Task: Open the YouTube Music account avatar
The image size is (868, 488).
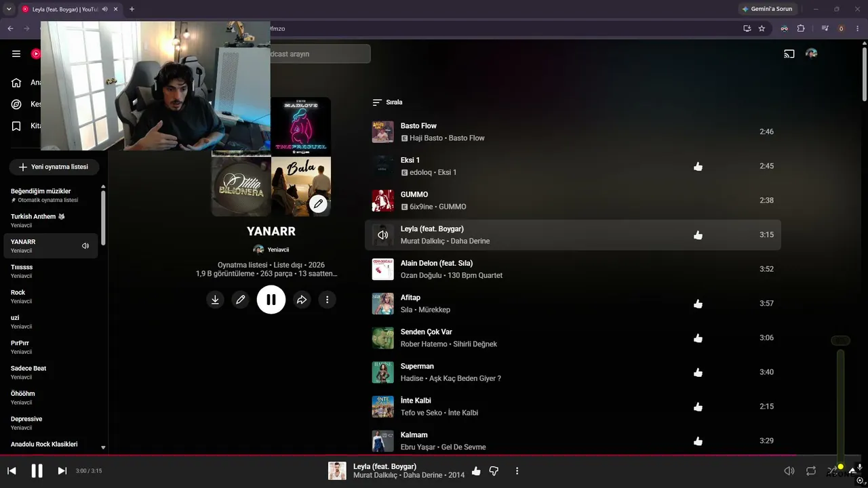Action: tap(811, 54)
